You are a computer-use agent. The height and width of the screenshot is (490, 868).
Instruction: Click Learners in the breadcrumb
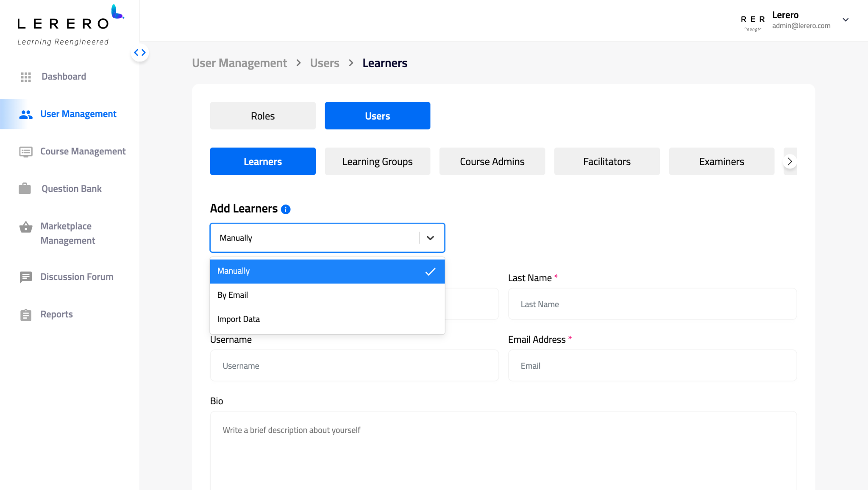(x=385, y=63)
